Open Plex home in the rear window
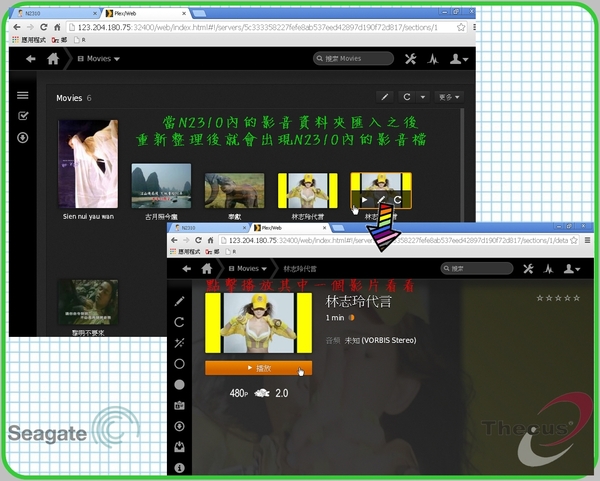This screenshot has width=600, height=481. pyautogui.click(x=53, y=59)
